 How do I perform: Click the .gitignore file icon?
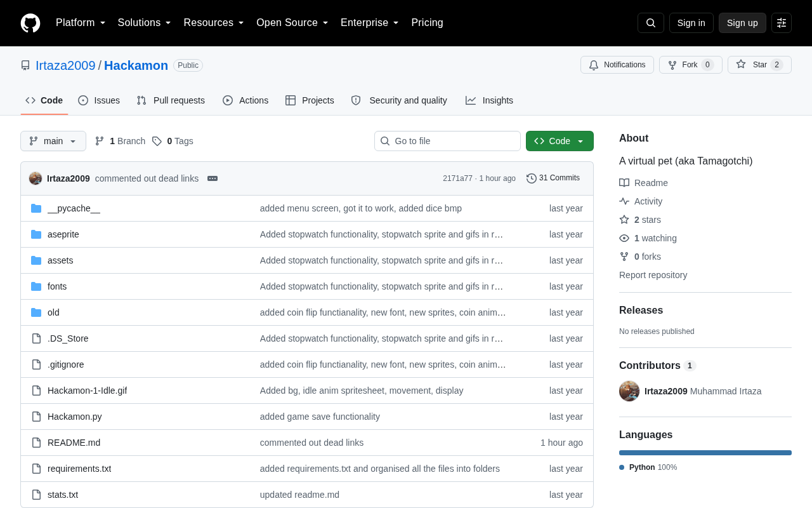coord(36,364)
